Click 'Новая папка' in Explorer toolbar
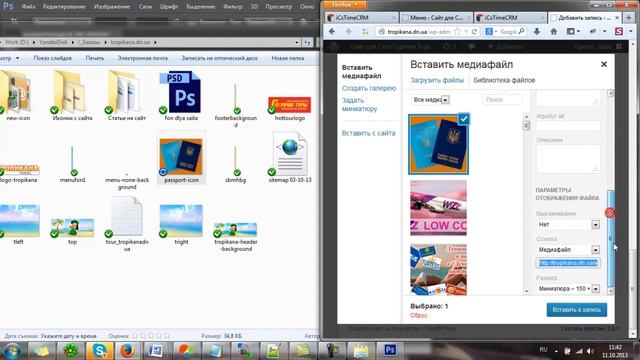The height and width of the screenshot is (360, 640). pos(287,58)
